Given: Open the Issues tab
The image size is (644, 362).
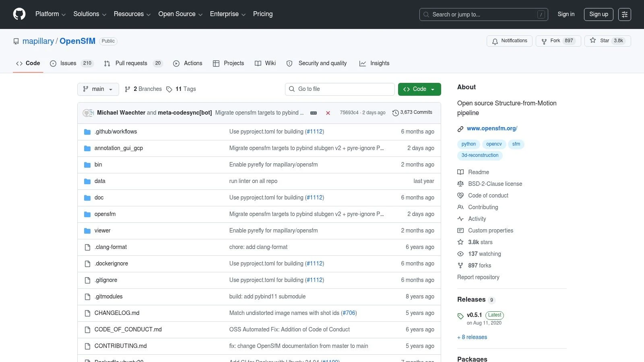Looking at the screenshot, I should click(72, 63).
